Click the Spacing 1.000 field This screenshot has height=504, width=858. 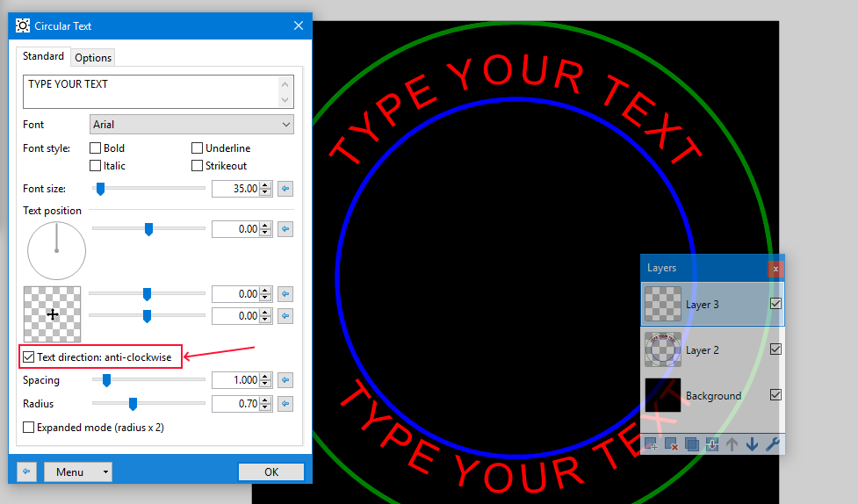(235, 380)
